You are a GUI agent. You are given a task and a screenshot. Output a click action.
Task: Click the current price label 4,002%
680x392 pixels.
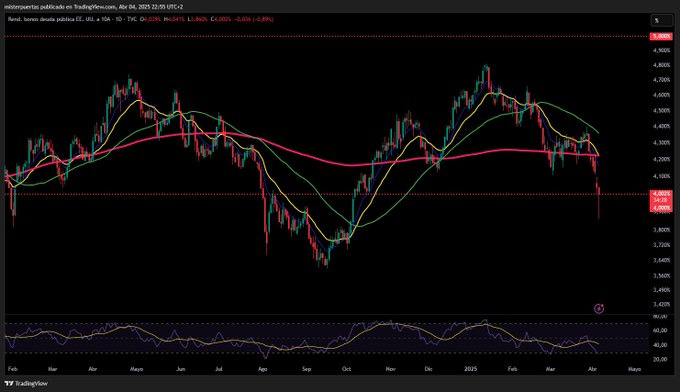tap(660, 193)
